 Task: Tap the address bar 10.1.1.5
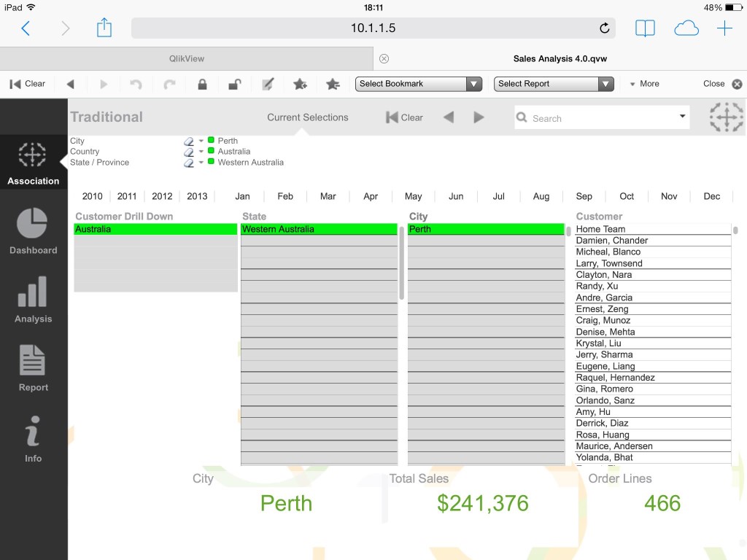pos(373,28)
